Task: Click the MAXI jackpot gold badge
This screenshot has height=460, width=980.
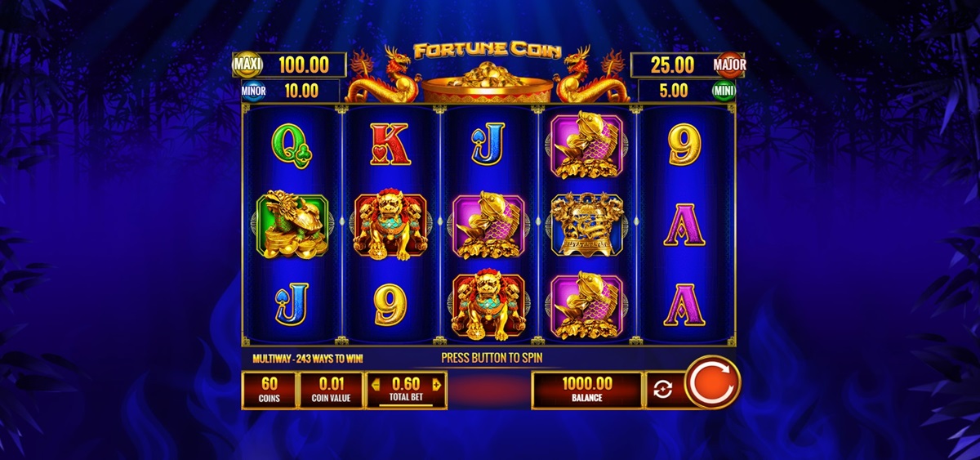Action: [x=247, y=64]
